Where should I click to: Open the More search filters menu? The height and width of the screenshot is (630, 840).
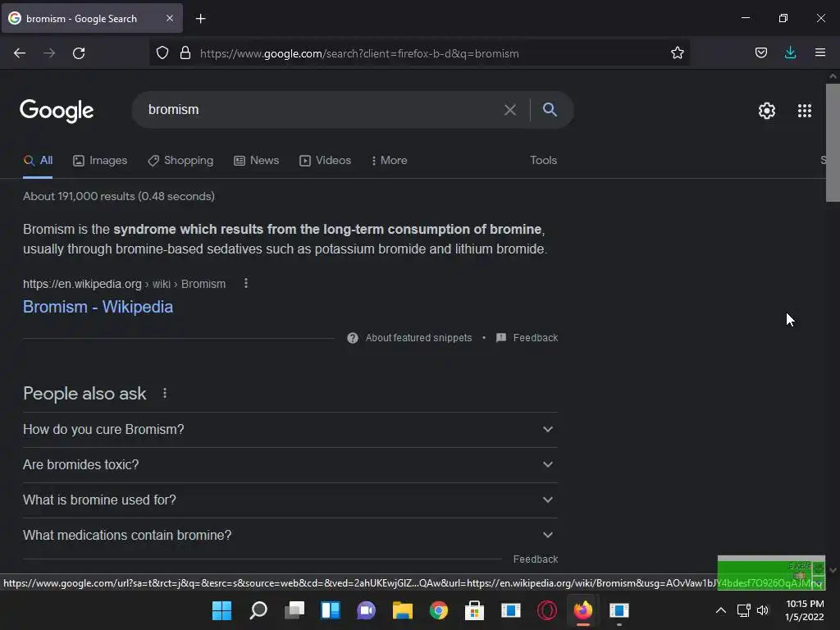(x=390, y=161)
